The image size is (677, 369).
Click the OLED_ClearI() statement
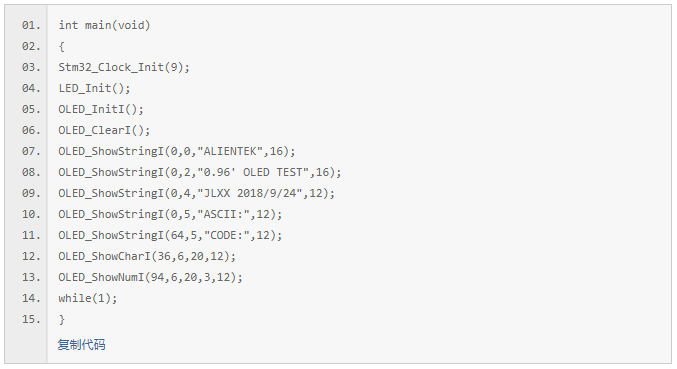pyautogui.click(x=104, y=130)
